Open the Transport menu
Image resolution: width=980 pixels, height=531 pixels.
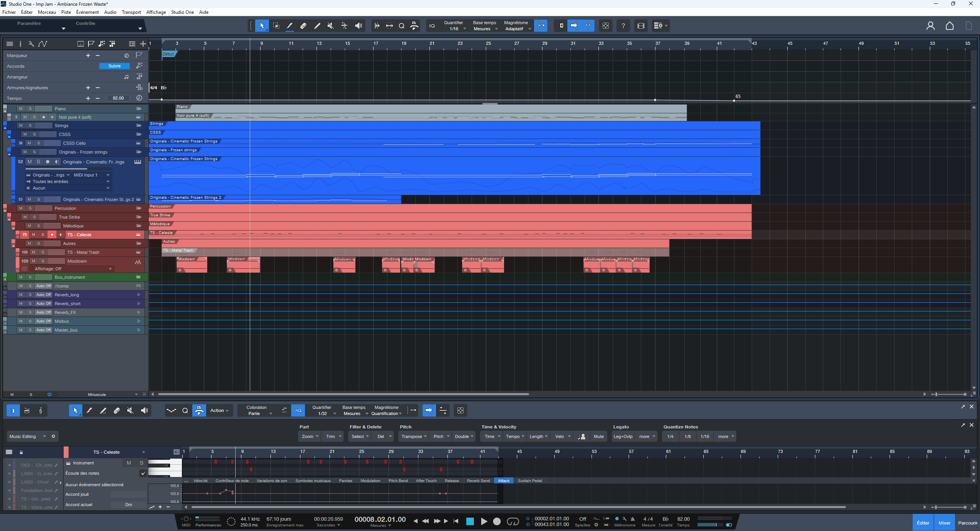pos(131,12)
